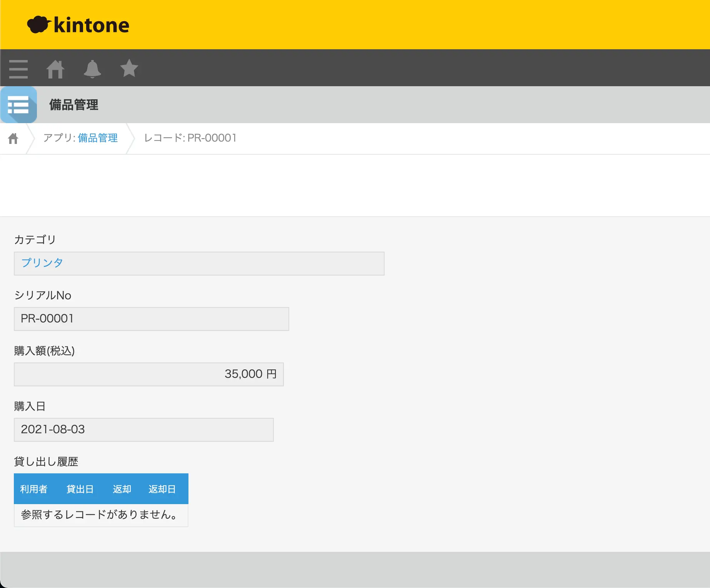Click the レコード: PR-00001 breadcrumb
The height and width of the screenshot is (588, 710).
[x=190, y=138]
